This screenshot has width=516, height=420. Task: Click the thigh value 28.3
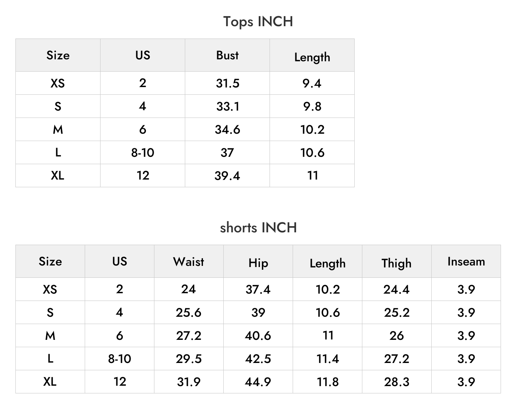click(x=397, y=382)
